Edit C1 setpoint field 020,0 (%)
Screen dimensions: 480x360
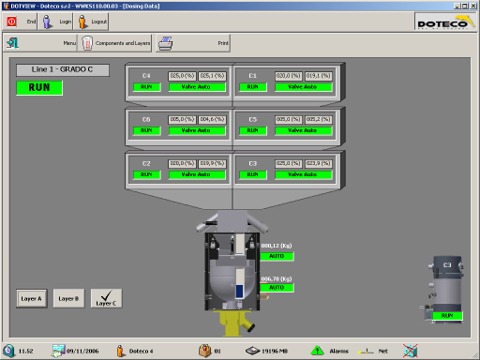click(x=288, y=76)
